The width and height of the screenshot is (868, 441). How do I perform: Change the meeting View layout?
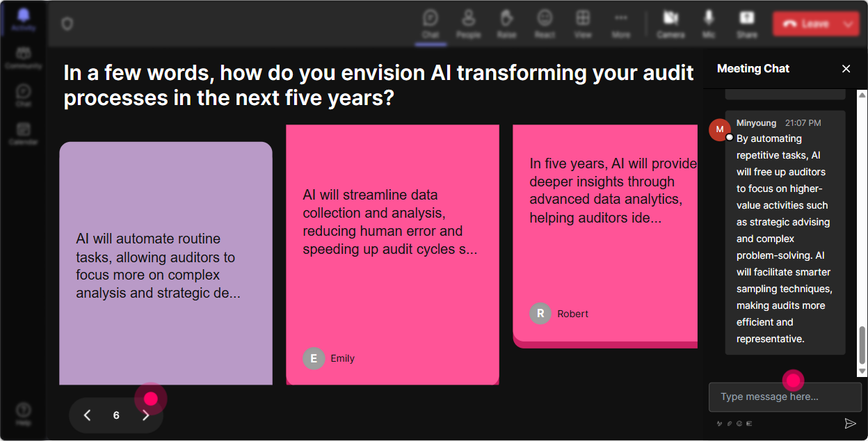(x=583, y=24)
